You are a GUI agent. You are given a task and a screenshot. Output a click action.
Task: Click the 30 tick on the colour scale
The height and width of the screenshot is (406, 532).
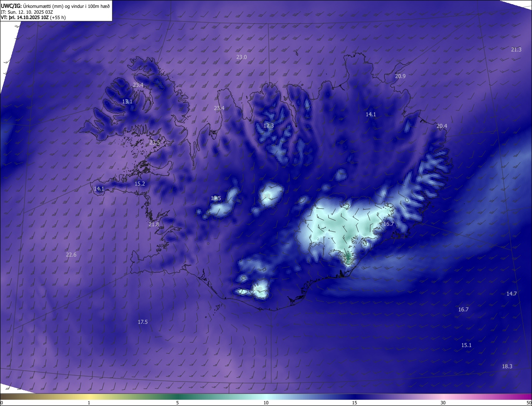coord(443,403)
